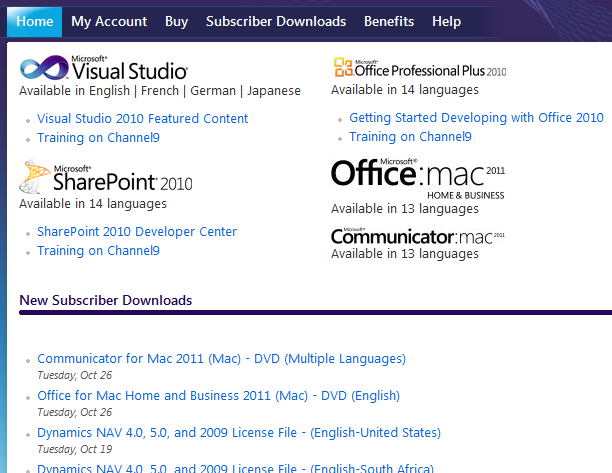
Task: Open the Buy menu item
Action: [176, 21]
